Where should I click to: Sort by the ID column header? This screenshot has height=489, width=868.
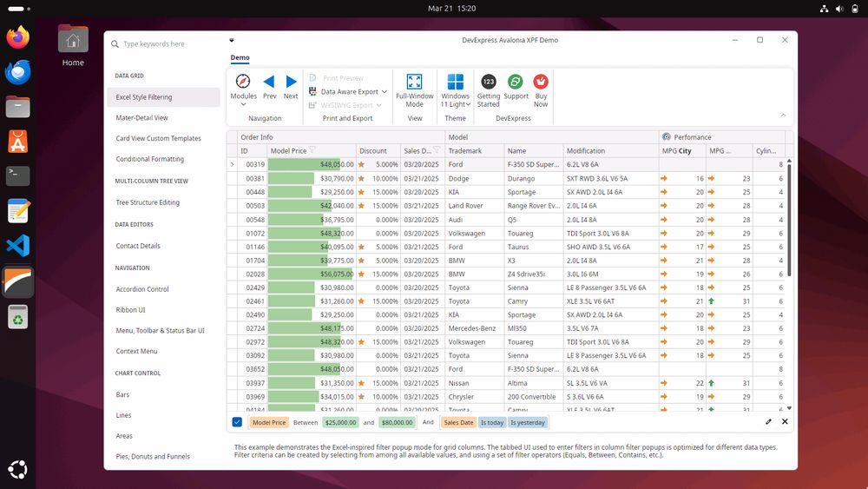point(252,150)
